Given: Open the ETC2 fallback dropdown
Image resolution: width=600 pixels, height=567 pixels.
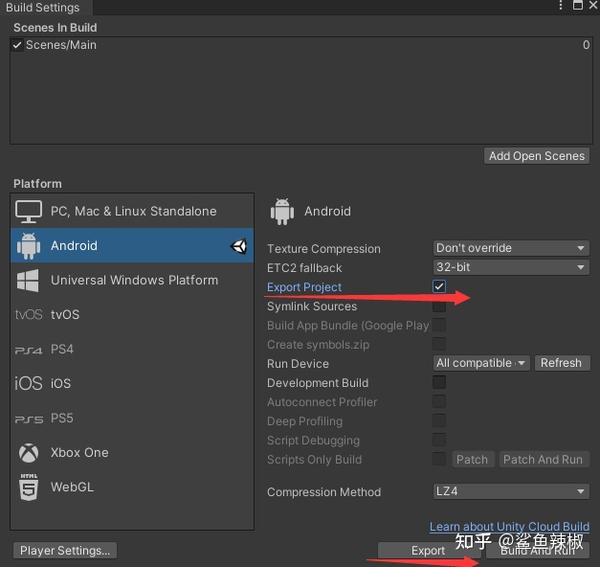Looking at the screenshot, I should 511,267.
